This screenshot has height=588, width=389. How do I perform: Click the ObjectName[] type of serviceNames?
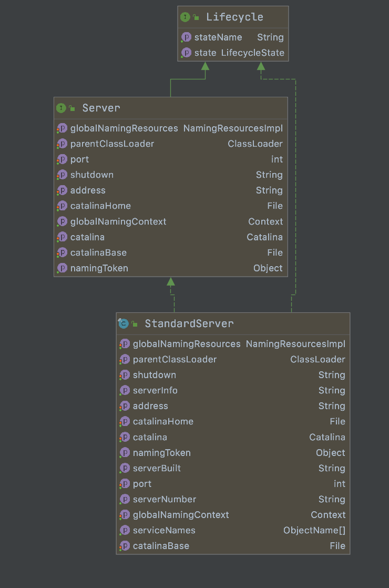pyautogui.click(x=314, y=530)
